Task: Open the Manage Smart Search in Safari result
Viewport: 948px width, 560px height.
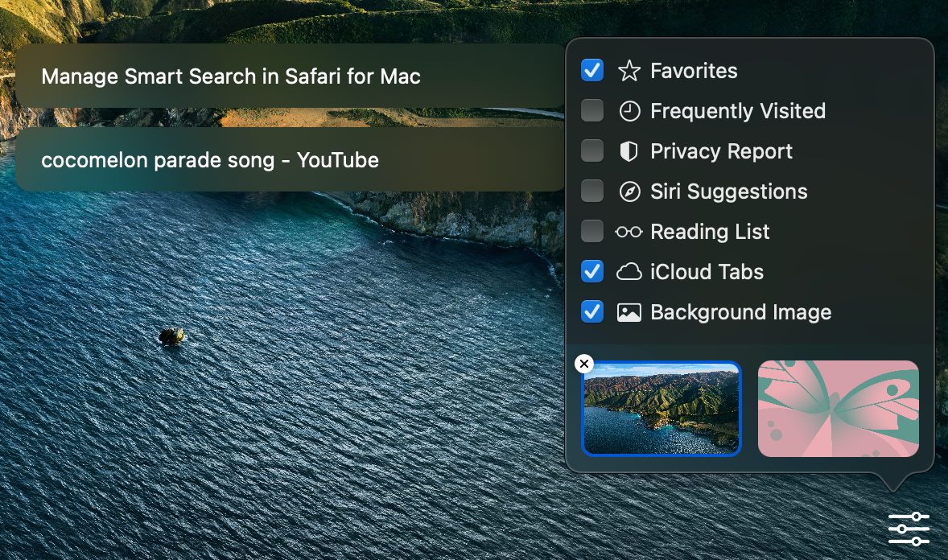Action: click(x=230, y=76)
